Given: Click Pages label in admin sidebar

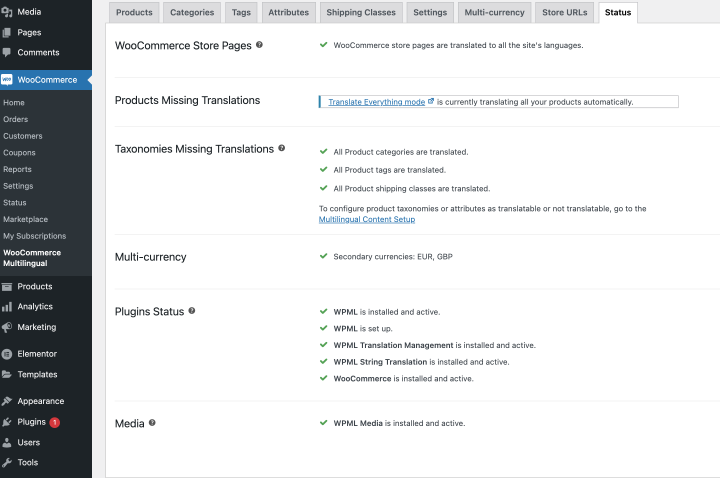Looking at the screenshot, I should tap(29, 33).
